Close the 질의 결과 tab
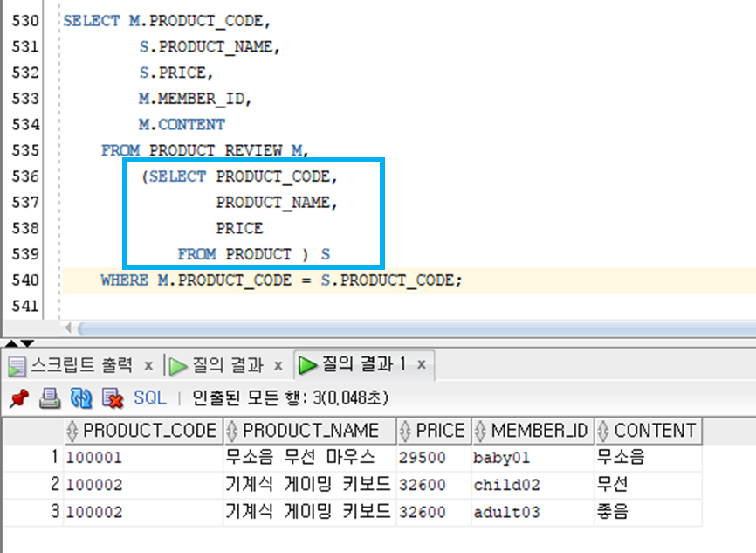The height and width of the screenshot is (553, 756). (278, 366)
